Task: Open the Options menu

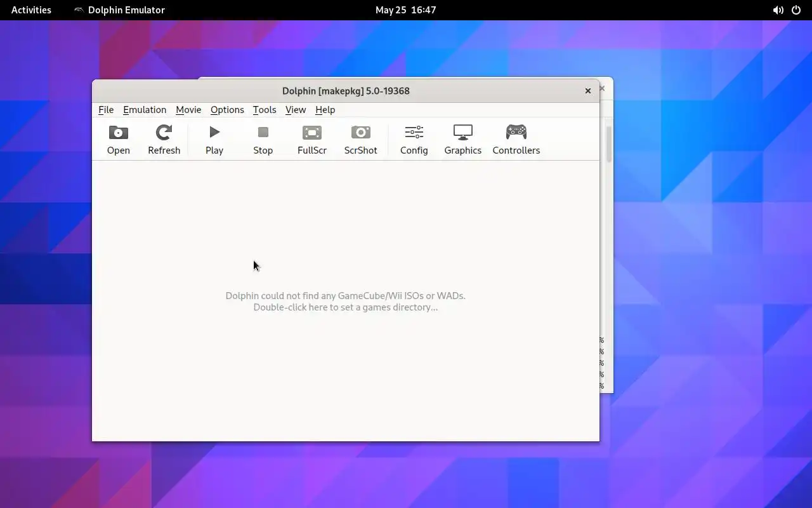Action: click(227, 110)
